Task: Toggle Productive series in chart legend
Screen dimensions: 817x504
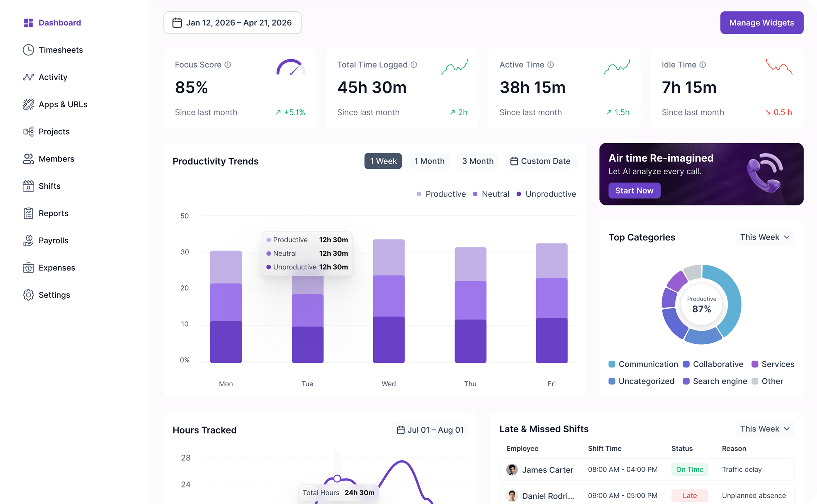Action: pos(441,194)
